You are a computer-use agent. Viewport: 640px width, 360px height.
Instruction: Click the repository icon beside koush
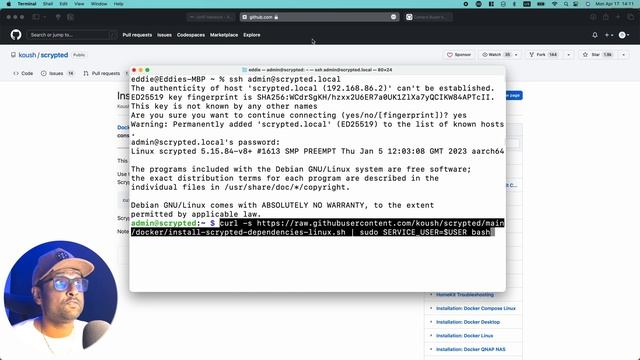(x=13, y=55)
